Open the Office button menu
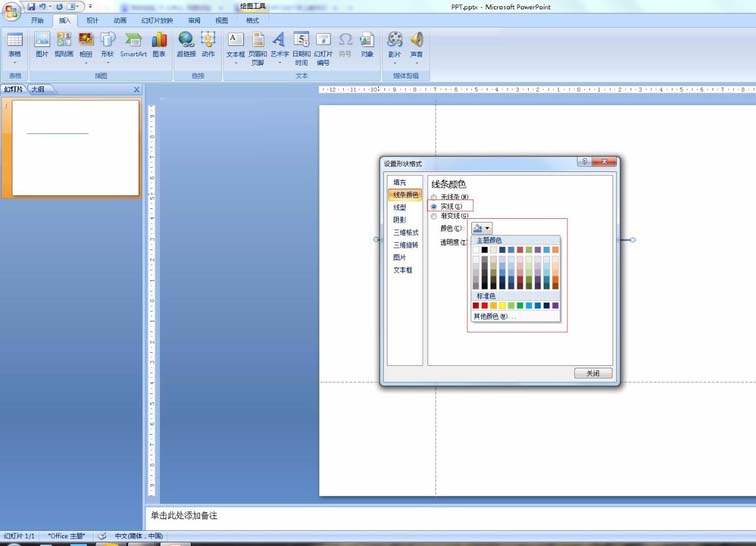The image size is (756, 546). (11, 11)
